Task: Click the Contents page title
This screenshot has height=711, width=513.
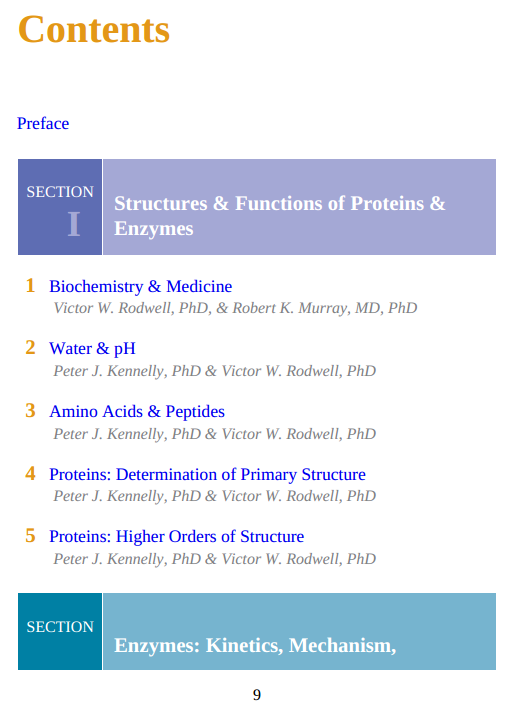Action: click(94, 29)
